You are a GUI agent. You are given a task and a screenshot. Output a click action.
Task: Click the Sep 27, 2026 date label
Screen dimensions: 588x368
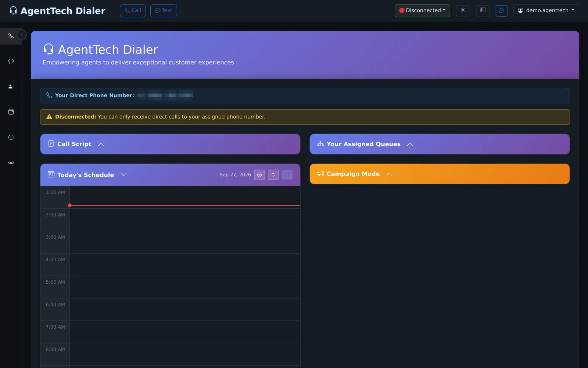(235, 175)
